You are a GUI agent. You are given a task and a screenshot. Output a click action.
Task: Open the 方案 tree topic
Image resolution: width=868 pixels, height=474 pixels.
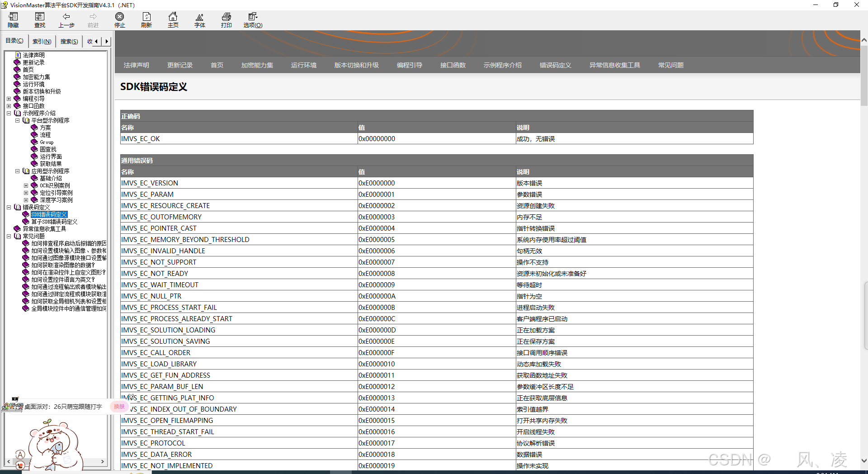45,128
